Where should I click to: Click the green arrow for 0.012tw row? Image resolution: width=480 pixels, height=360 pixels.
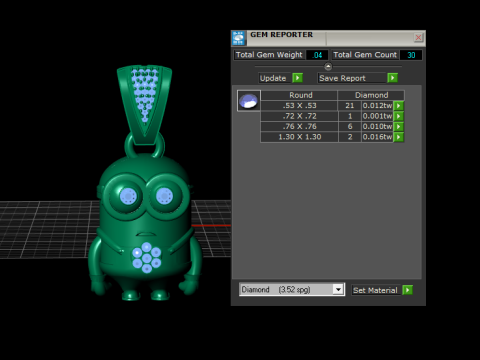tap(399, 106)
